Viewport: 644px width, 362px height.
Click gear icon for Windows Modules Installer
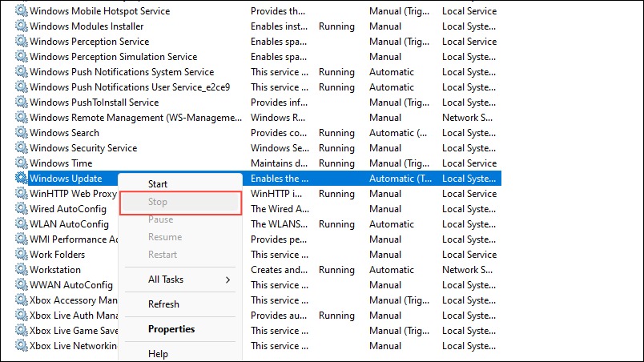pos(21,26)
